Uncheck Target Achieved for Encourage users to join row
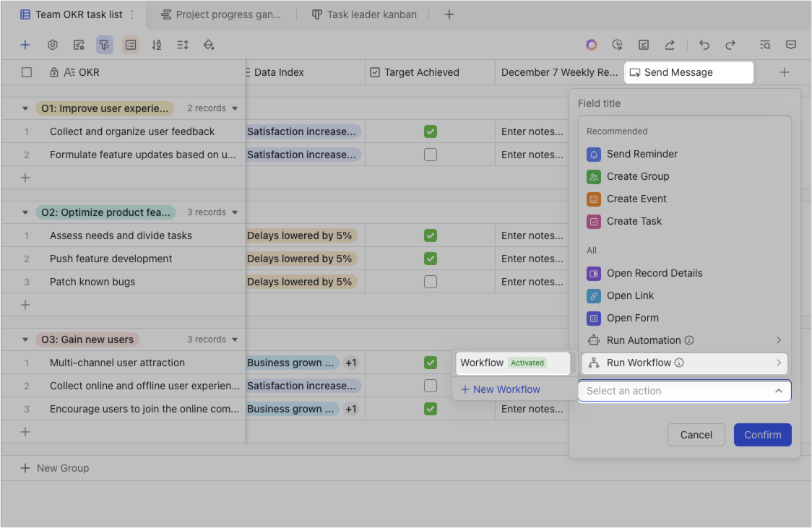The width and height of the screenshot is (812, 528). (x=431, y=409)
